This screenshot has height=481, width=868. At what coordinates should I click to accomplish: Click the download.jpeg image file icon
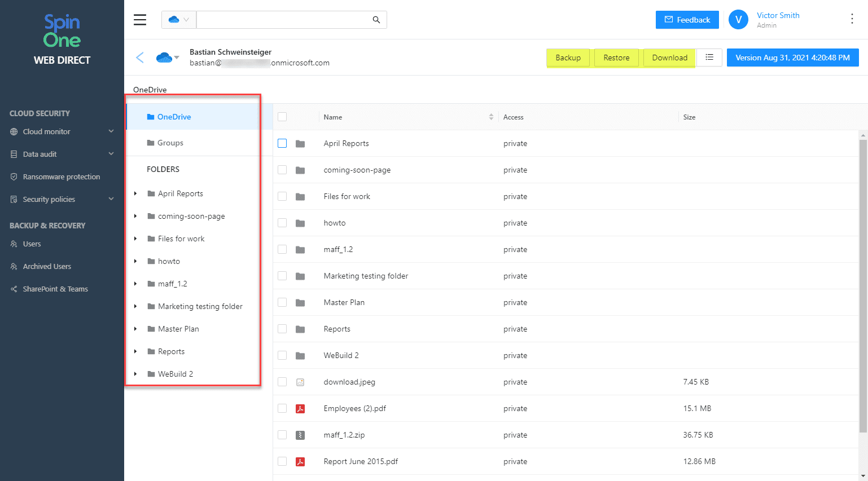[300, 382]
